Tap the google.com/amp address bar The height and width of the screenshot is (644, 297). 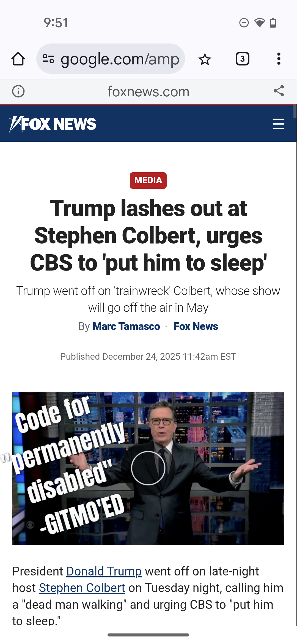point(111,59)
